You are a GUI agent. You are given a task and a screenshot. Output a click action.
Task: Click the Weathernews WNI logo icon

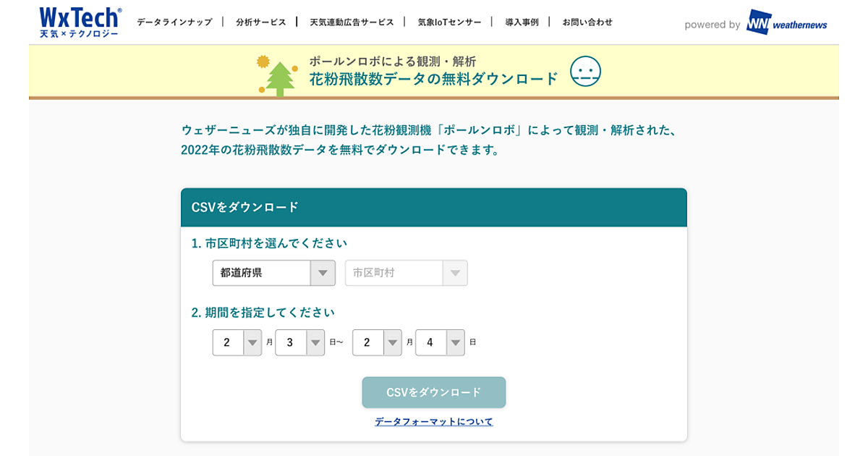click(758, 23)
